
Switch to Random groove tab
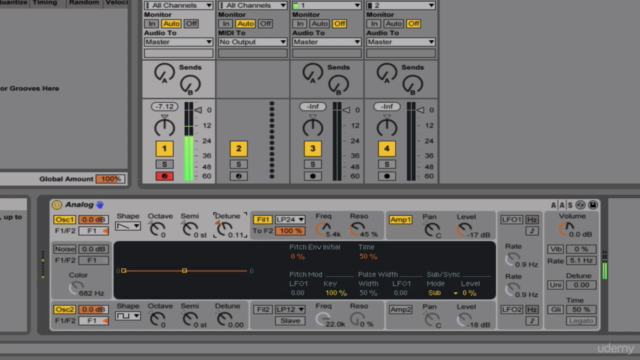click(x=84, y=3)
